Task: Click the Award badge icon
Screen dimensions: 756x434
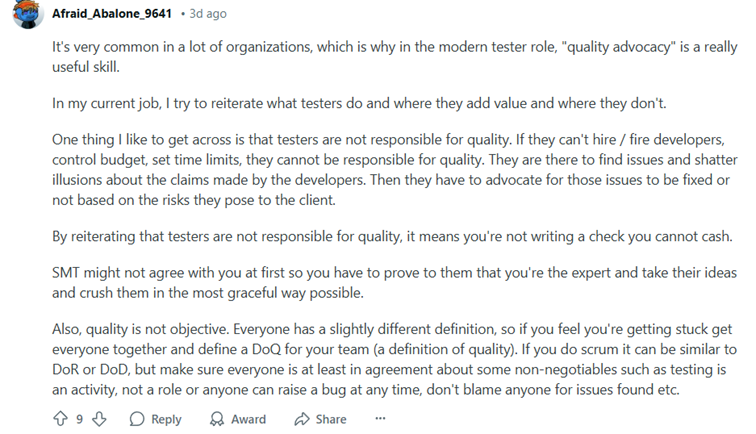Action: point(217,419)
